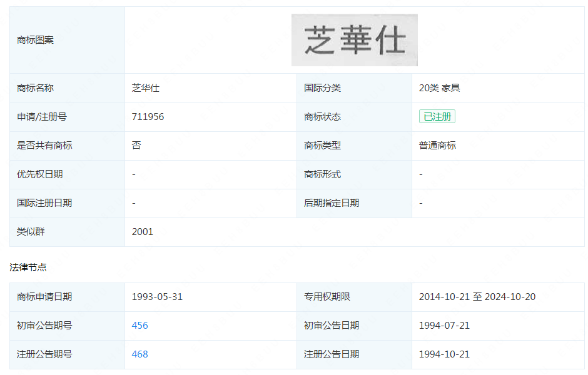Screen dimensions: 588x375
Task: Click the 商标类型 label
Action: (323, 146)
